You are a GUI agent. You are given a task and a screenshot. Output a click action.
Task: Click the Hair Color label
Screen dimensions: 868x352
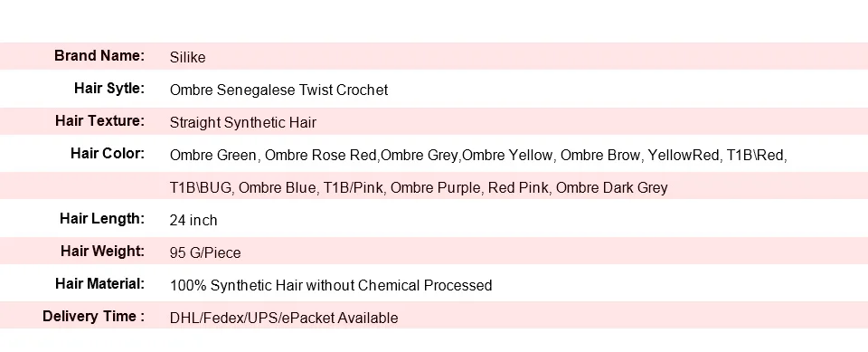click(x=108, y=153)
